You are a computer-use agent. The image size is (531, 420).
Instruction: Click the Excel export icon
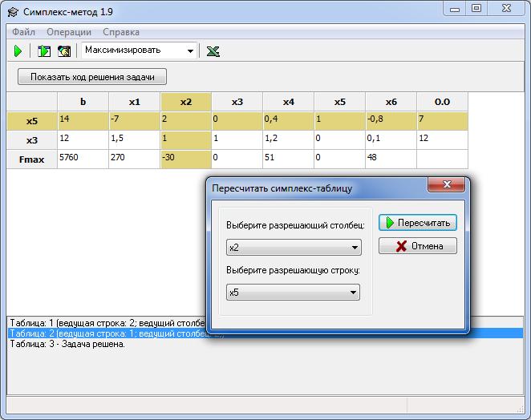coord(213,51)
